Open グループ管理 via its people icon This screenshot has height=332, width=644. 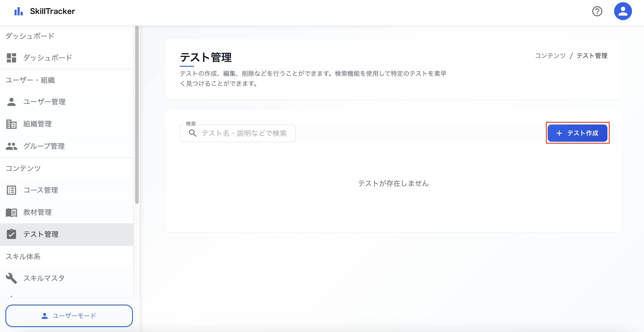tap(12, 146)
